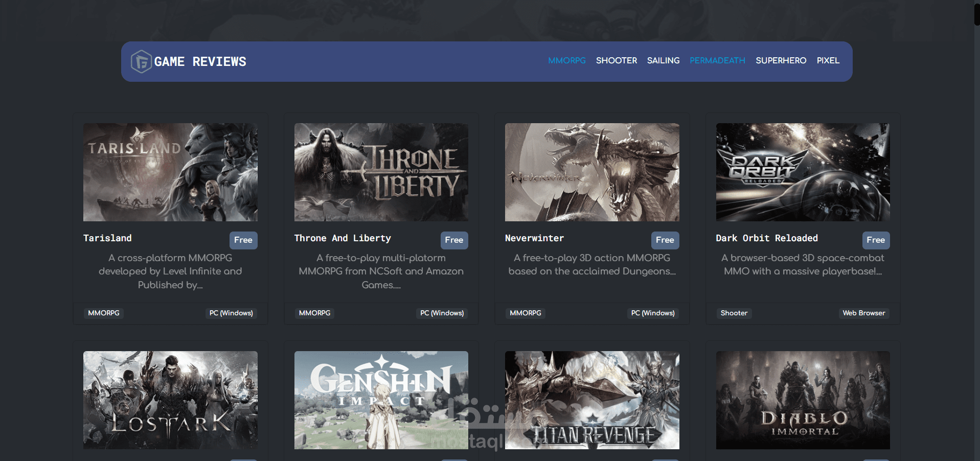This screenshot has height=461, width=980.
Task: Click the Game Reviews hexagon logo icon
Action: (x=141, y=61)
